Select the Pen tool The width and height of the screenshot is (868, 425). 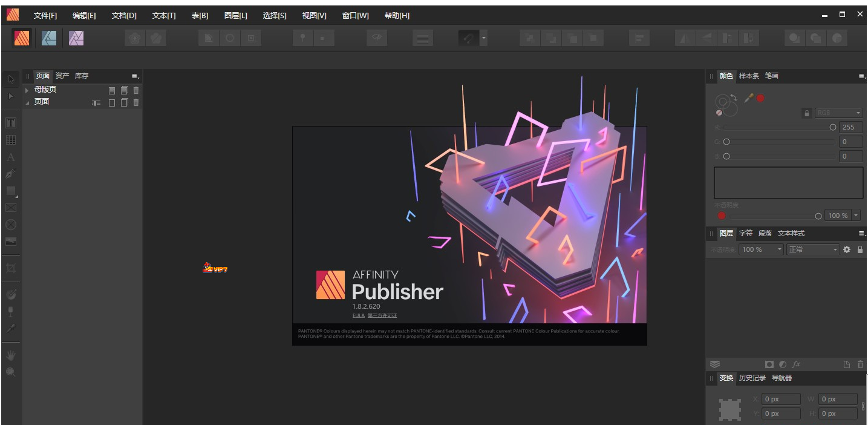[11, 174]
